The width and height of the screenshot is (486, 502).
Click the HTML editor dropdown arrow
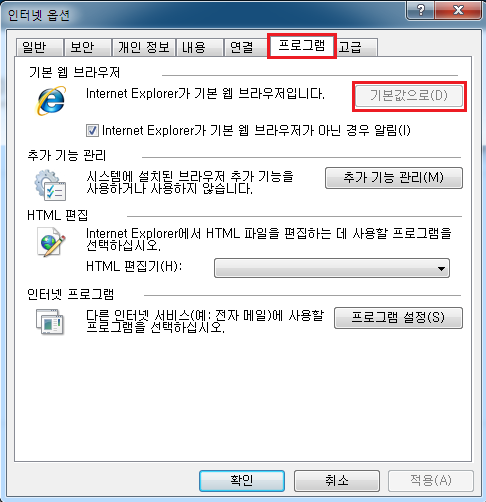click(x=441, y=268)
